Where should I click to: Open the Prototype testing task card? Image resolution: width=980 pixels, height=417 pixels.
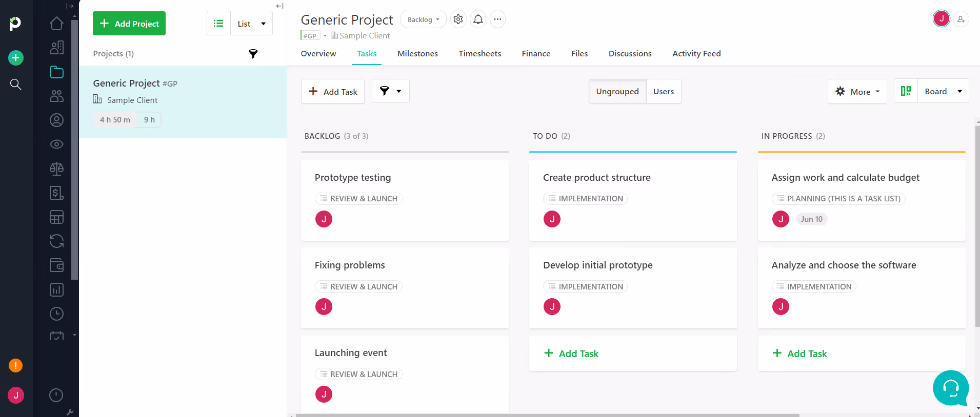[405, 201]
